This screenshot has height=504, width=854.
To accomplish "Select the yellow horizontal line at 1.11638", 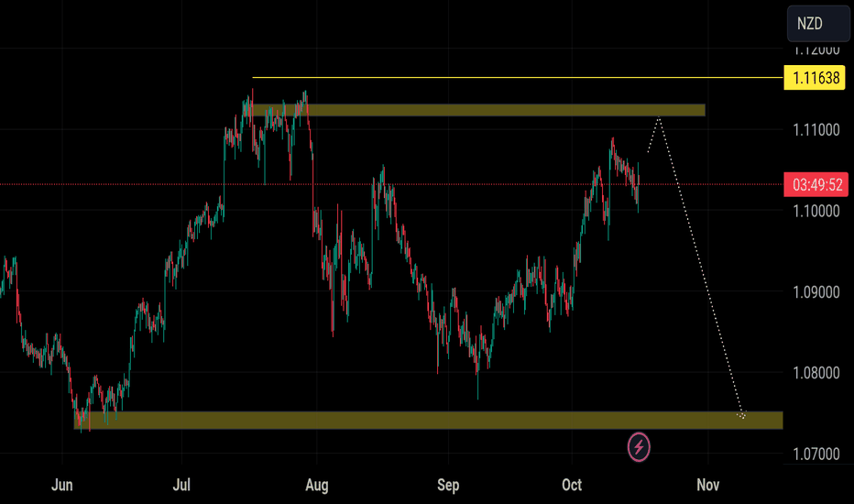I will click(x=518, y=77).
